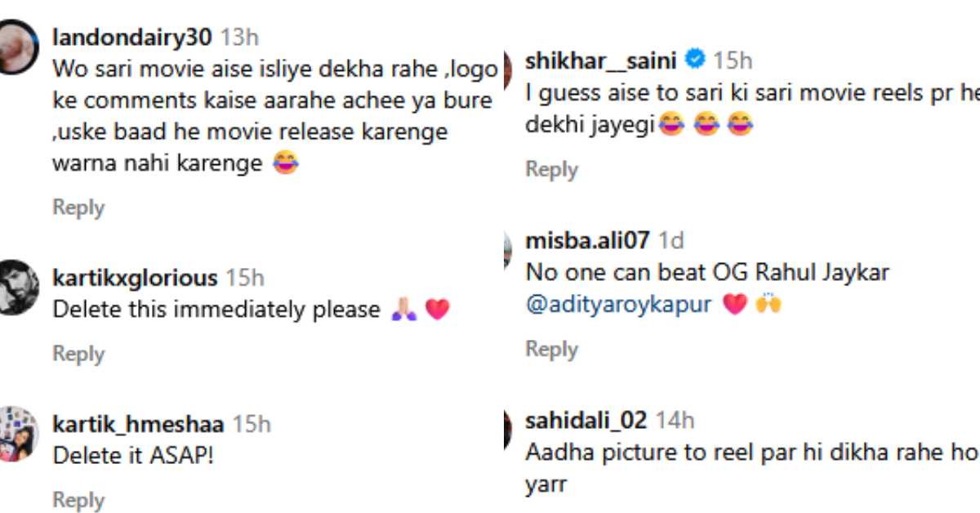Click the 14h timestamp on sahidali_02's comment

(x=675, y=420)
